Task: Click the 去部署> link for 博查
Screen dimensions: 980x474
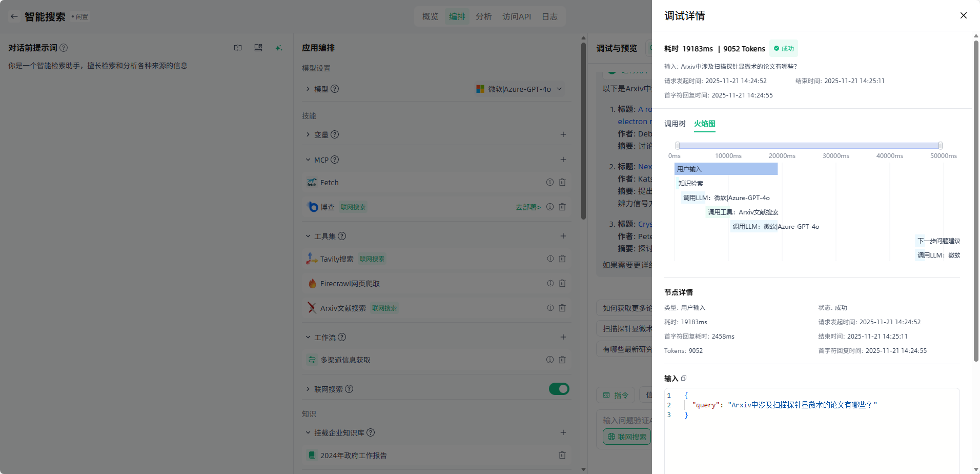Action: click(528, 207)
